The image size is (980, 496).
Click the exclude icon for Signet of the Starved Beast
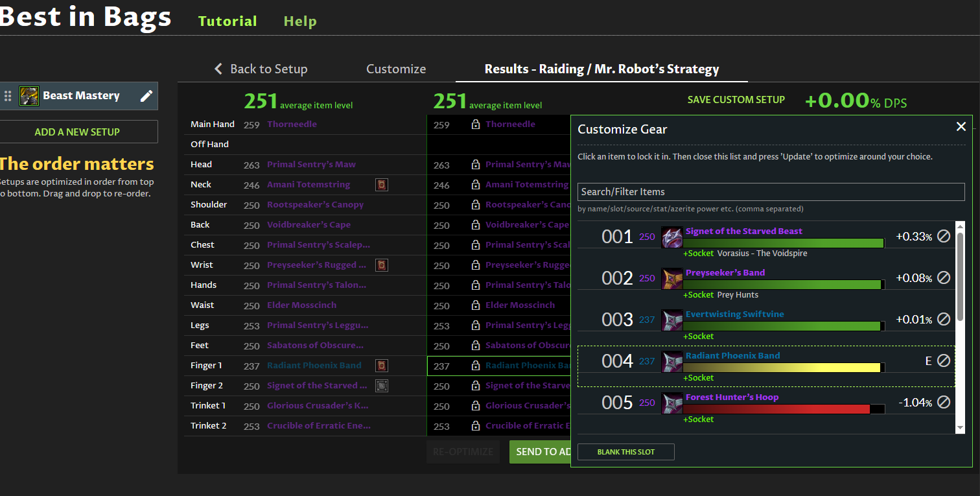(944, 237)
